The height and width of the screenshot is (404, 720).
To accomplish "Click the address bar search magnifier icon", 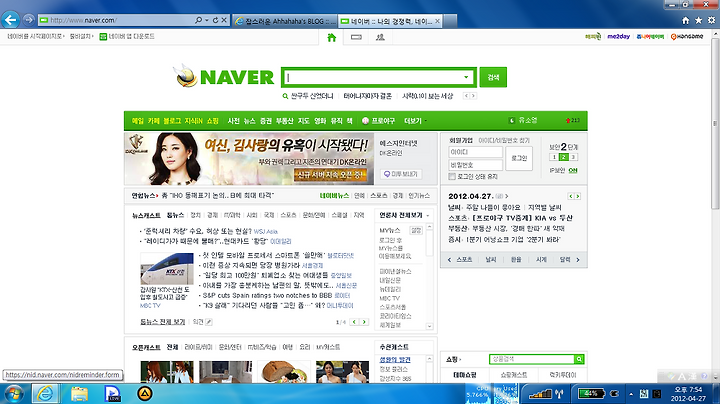I will [x=198, y=20].
